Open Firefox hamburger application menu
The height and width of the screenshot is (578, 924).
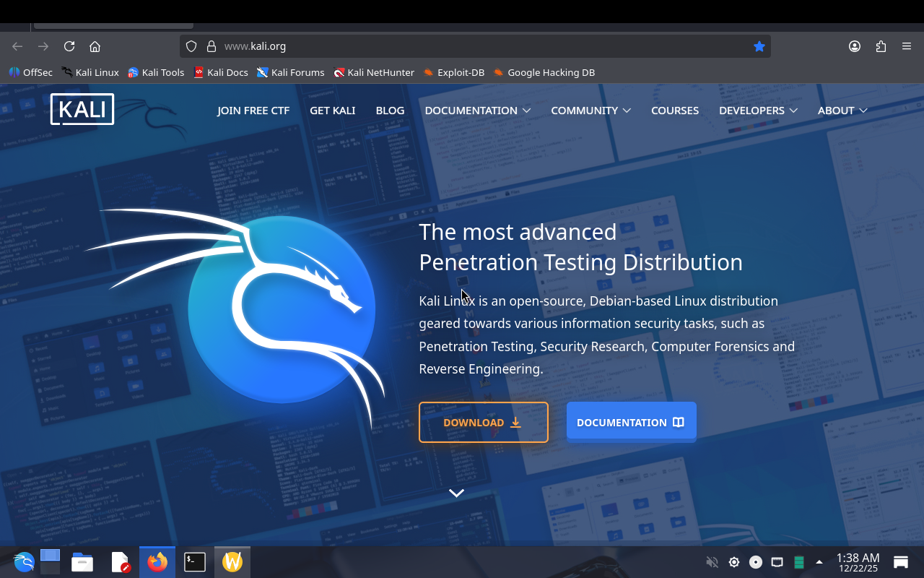[x=907, y=46]
